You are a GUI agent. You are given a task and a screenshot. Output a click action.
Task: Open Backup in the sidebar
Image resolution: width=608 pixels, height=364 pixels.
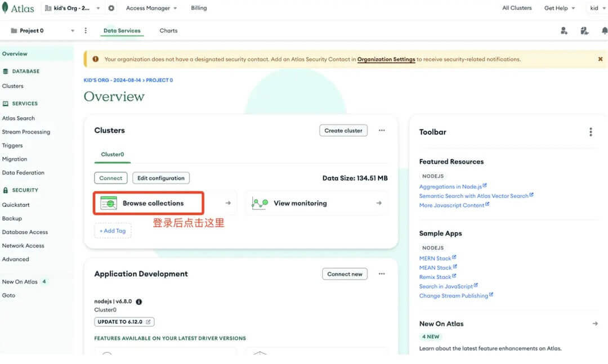pyautogui.click(x=12, y=218)
